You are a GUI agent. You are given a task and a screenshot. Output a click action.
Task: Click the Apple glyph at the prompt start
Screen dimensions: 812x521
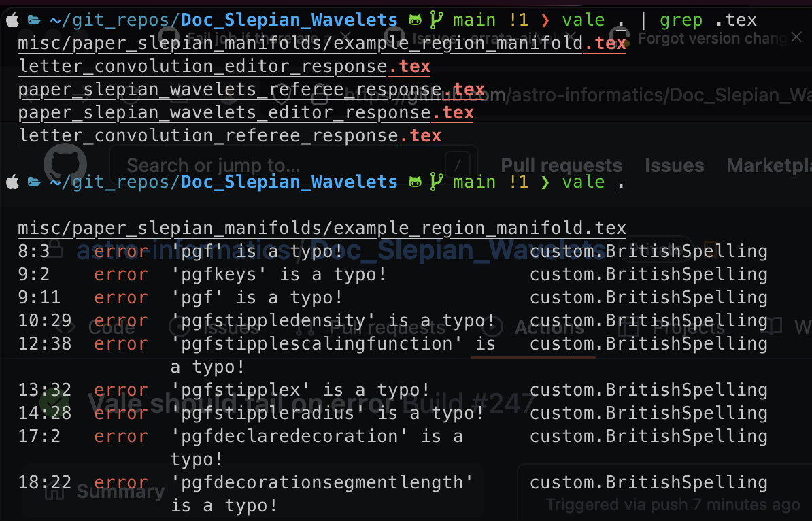[x=11, y=182]
